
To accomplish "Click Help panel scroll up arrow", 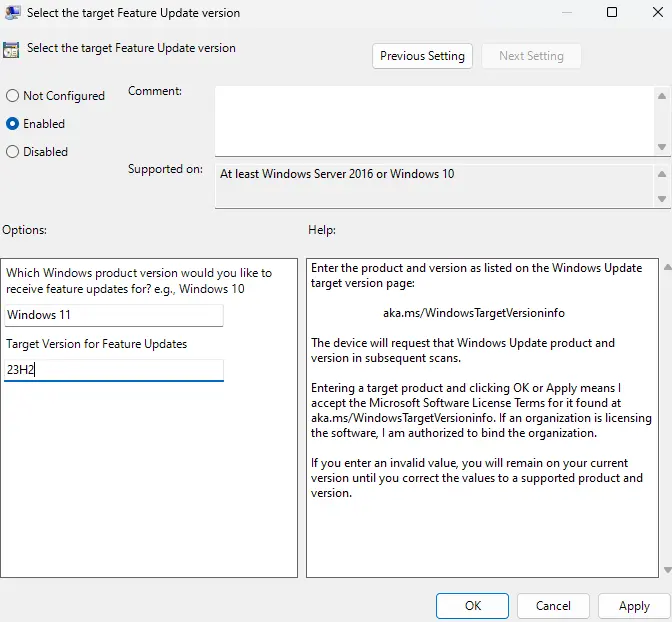I will pyautogui.click(x=667, y=267).
